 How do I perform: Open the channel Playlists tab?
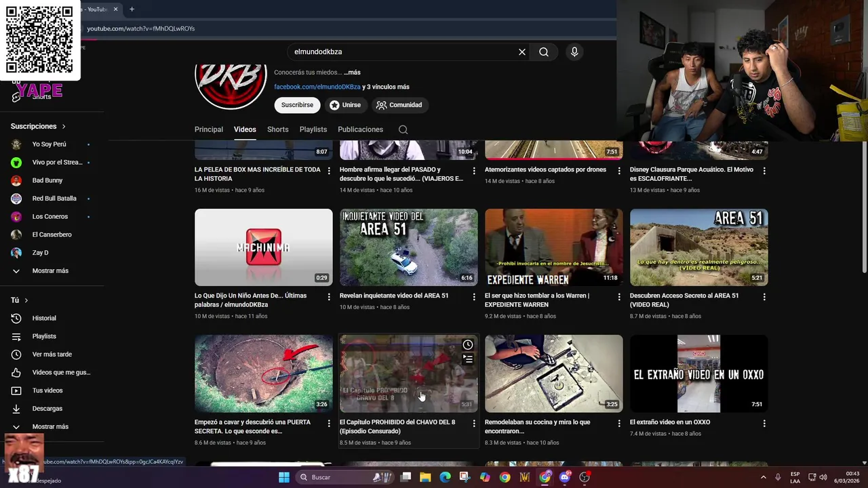(313, 129)
